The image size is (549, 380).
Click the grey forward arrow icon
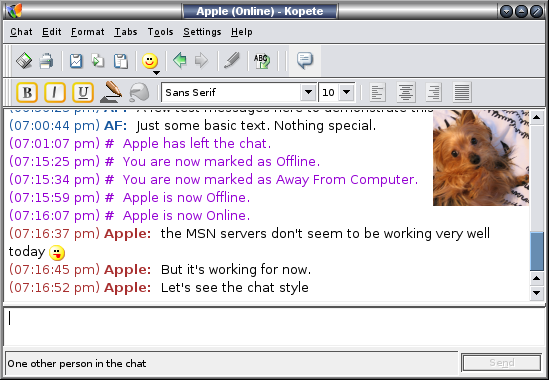tap(201, 61)
